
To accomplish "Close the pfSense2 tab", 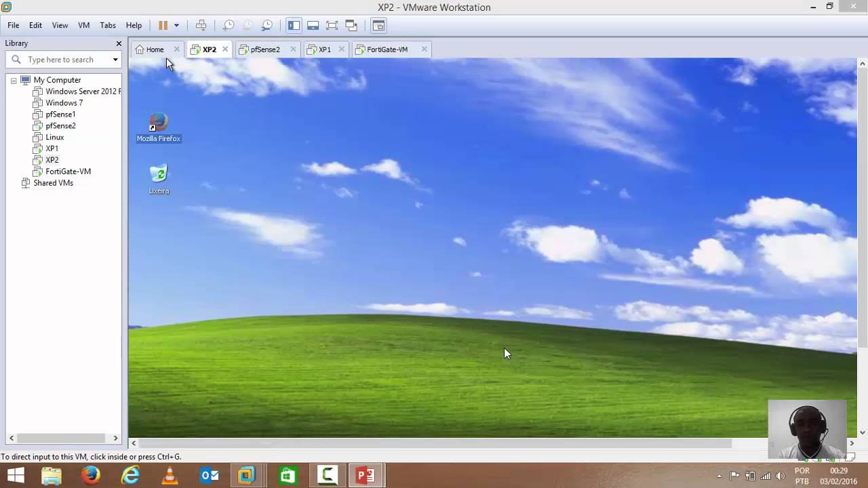I will tap(293, 49).
